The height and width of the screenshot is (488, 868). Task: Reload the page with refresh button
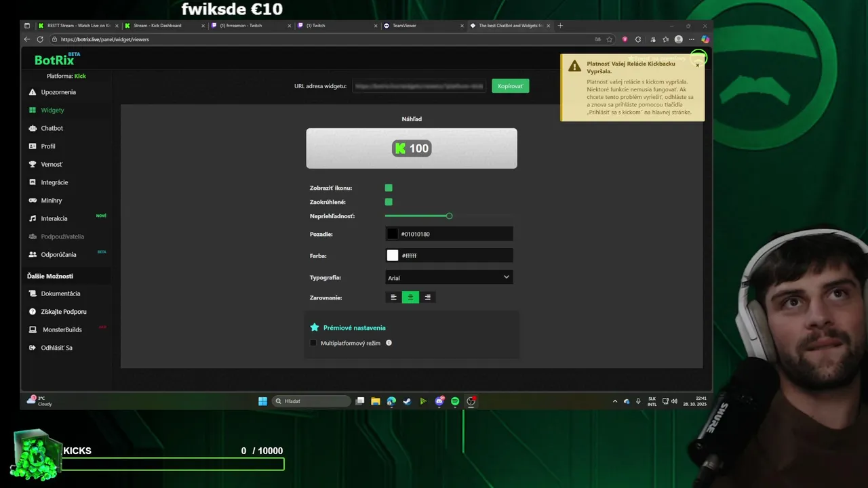point(40,39)
